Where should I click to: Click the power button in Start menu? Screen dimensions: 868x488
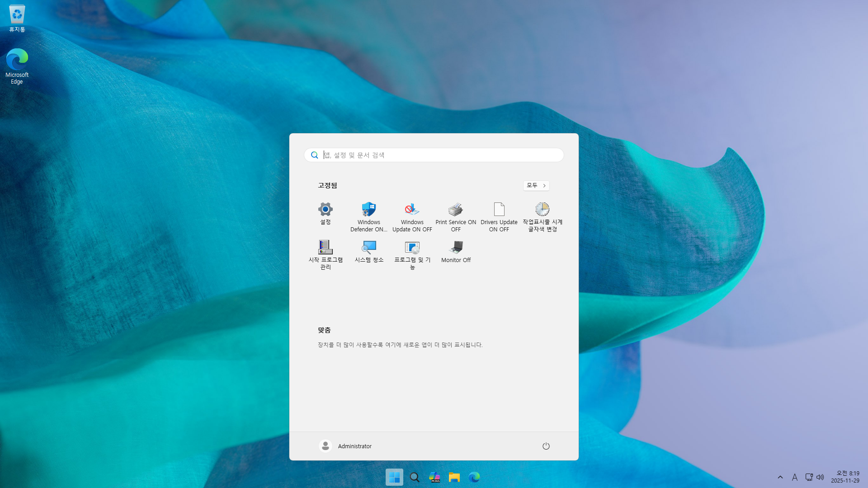click(x=546, y=446)
